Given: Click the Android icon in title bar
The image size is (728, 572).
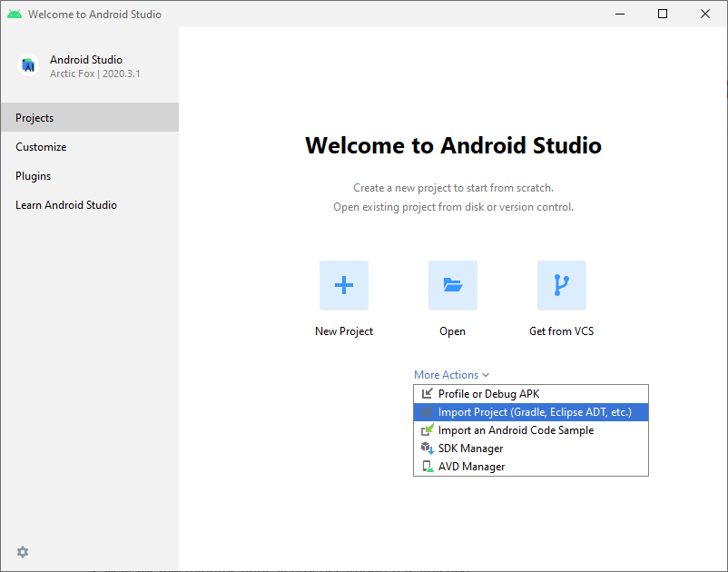Looking at the screenshot, I should pyautogui.click(x=15, y=14).
